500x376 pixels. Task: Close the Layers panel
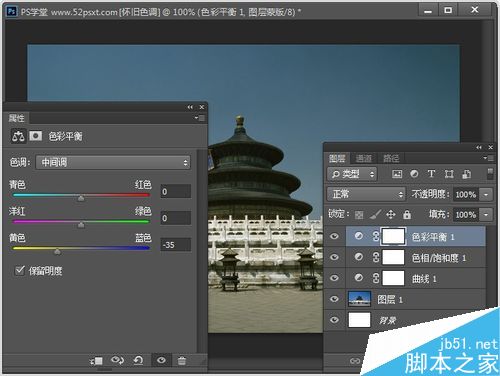(x=491, y=147)
